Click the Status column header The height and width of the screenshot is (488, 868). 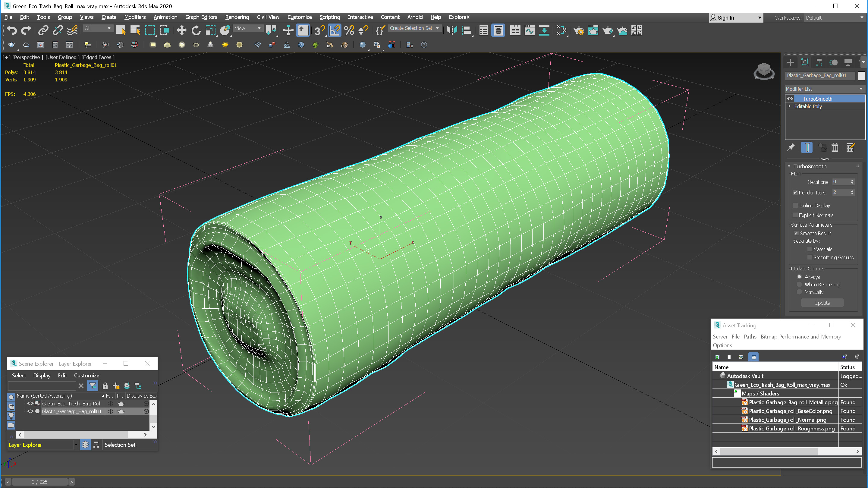[x=850, y=367]
